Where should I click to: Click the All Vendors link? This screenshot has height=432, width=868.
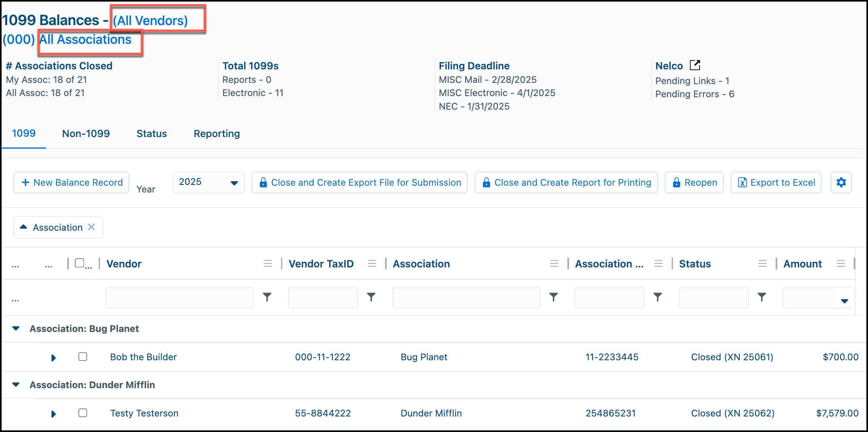pyautogui.click(x=151, y=21)
